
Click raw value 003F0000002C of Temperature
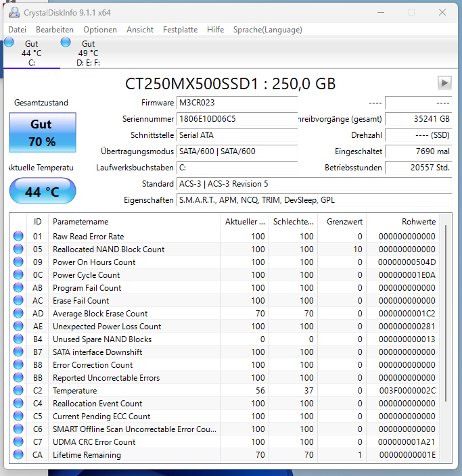pos(407,390)
